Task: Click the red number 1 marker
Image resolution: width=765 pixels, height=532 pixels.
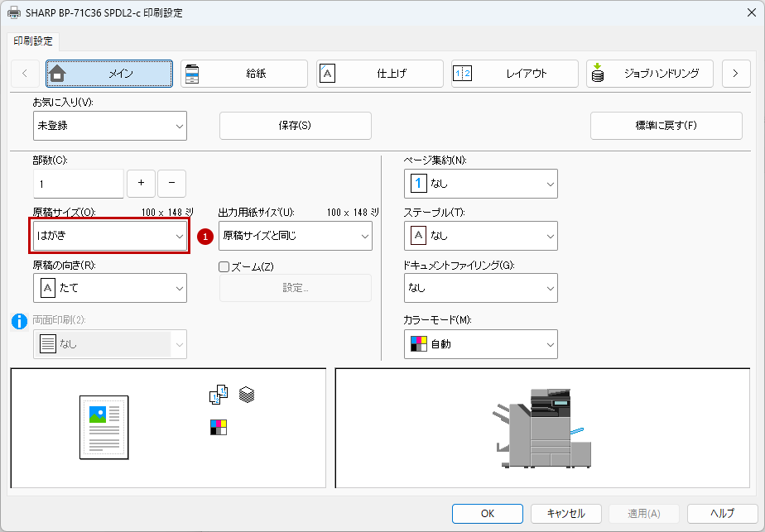Action: click(x=205, y=237)
